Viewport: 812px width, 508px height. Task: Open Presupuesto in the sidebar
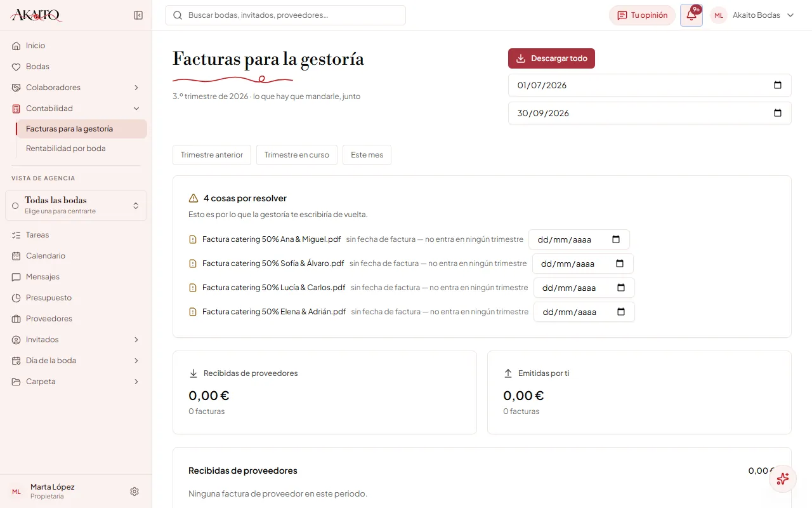(x=76, y=298)
